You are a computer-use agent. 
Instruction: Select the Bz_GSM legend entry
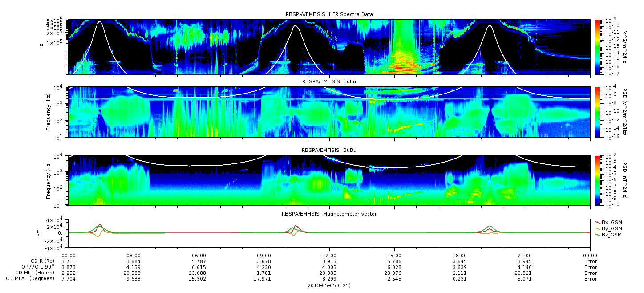tap(608, 234)
